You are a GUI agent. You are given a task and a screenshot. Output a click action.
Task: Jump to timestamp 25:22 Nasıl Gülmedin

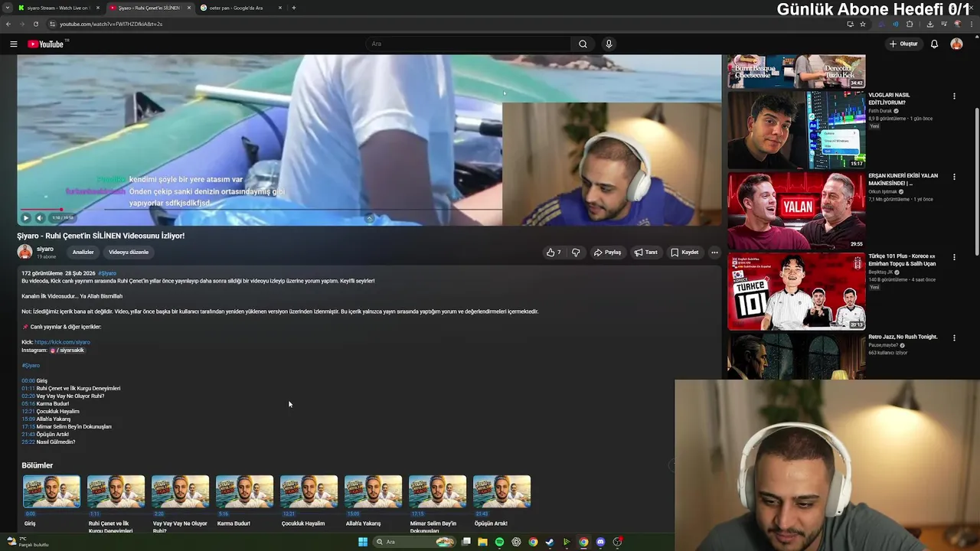point(28,442)
